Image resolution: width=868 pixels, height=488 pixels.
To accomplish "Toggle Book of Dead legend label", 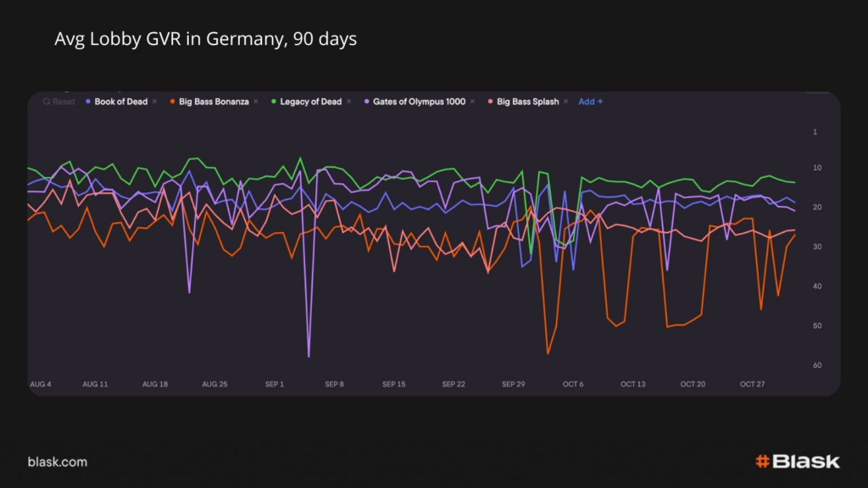I will pyautogui.click(x=120, y=102).
